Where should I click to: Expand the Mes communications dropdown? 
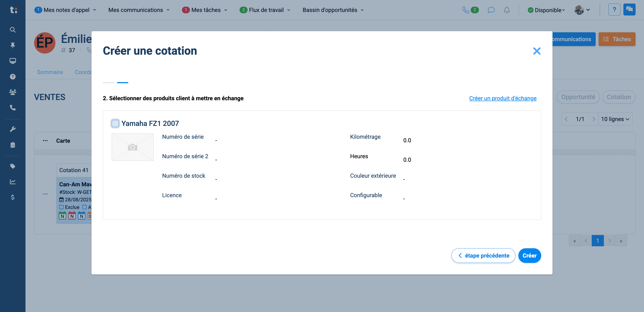[x=139, y=10]
